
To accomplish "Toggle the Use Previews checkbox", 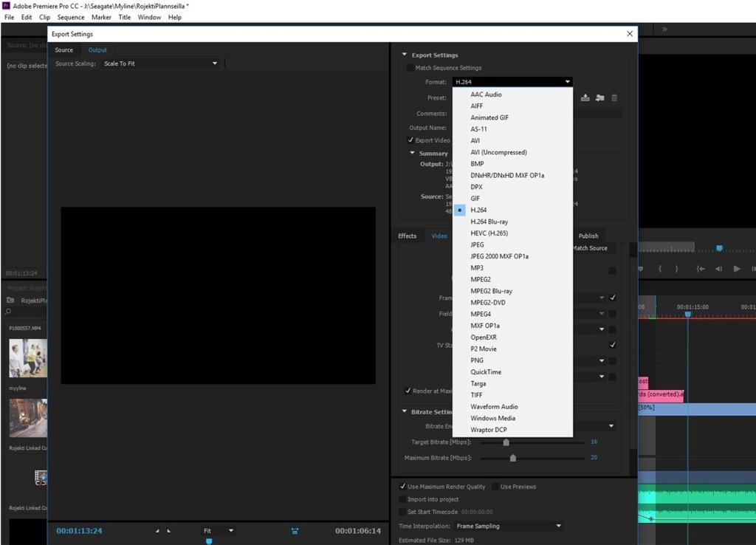I will click(x=495, y=486).
